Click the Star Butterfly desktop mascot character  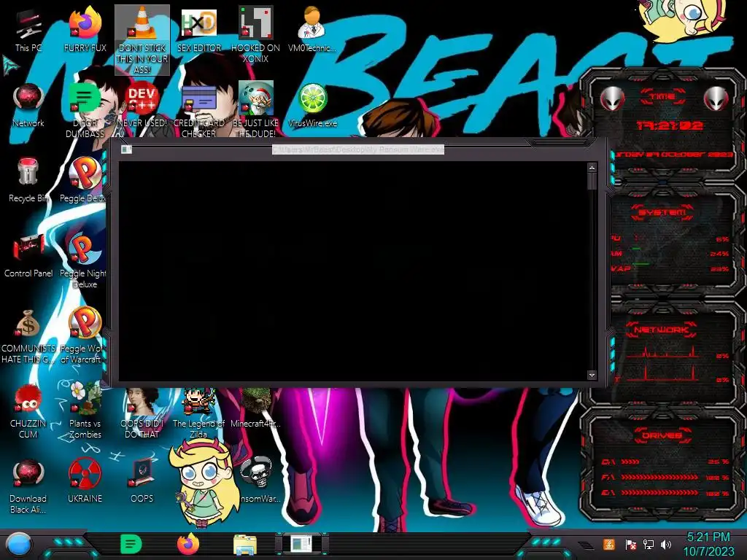coord(204,482)
